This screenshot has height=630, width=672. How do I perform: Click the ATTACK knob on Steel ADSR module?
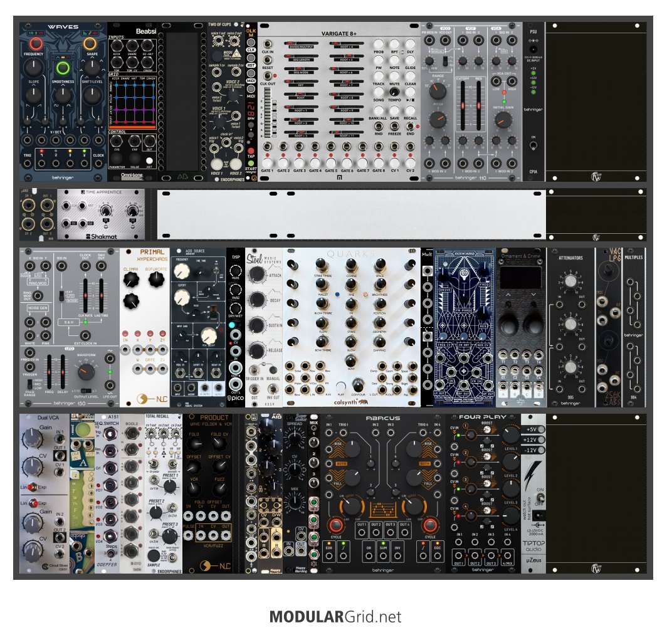tap(256, 275)
